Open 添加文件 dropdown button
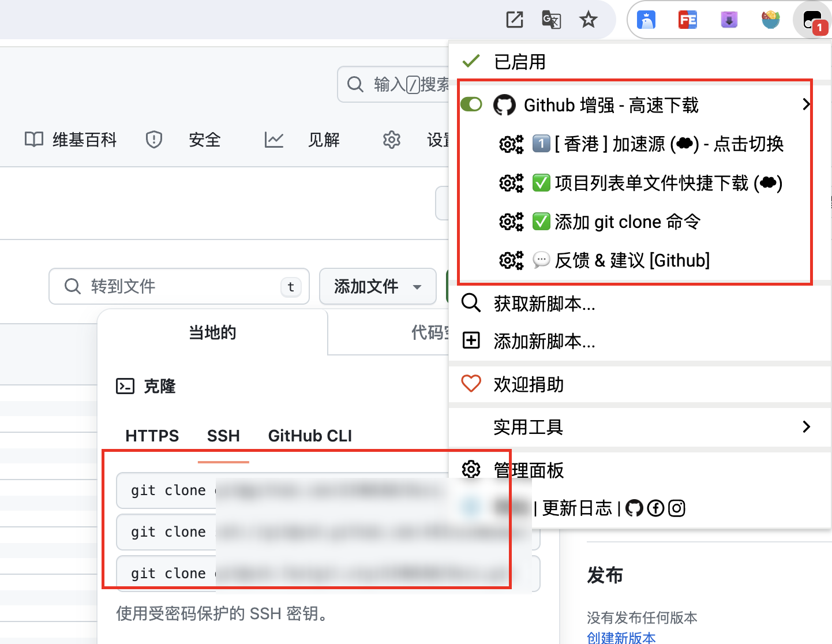The width and height of the screenshot is (832, 644). tap(378, 286)
